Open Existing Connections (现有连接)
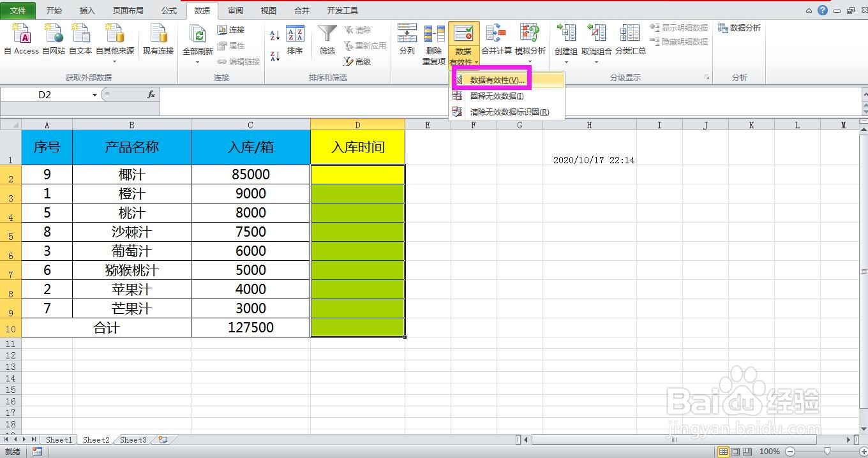Screen dimensions: 868x458 tap(158, 40)
